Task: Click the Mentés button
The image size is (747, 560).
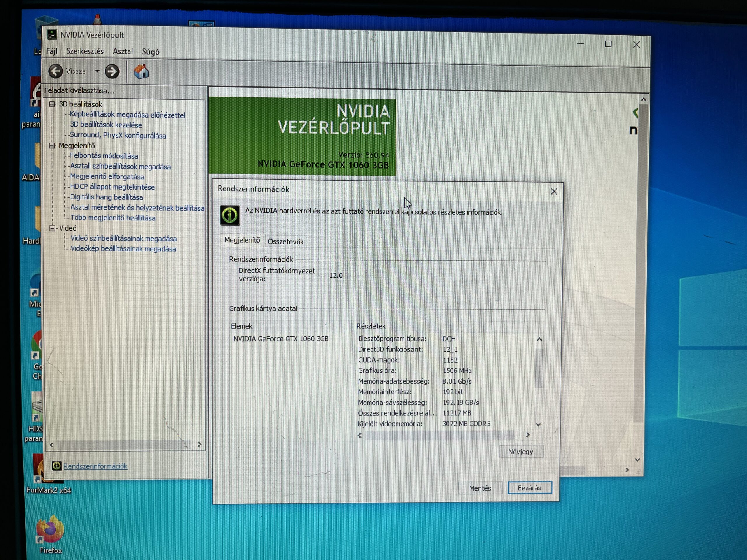Action: click(x=480, y=488)
